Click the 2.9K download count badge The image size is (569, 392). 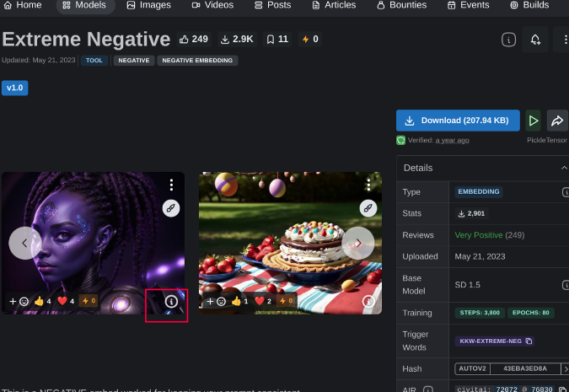coord(238,39)
